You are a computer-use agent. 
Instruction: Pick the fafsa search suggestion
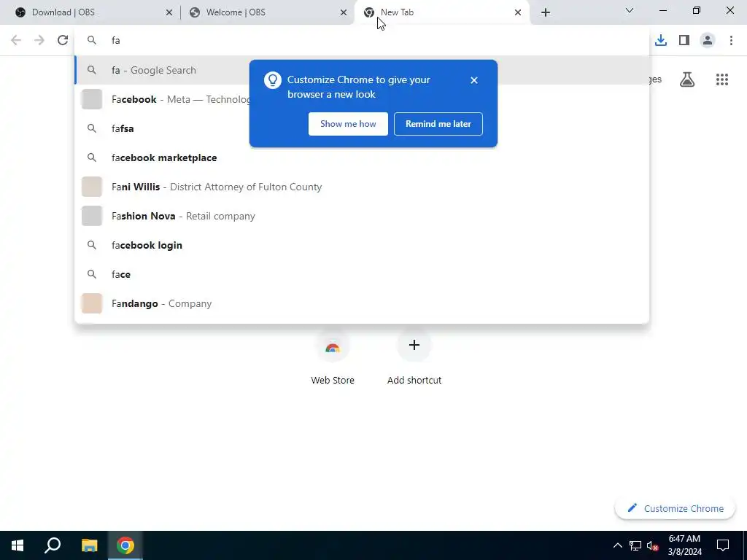pyautogui.click(x=362, y=128)
